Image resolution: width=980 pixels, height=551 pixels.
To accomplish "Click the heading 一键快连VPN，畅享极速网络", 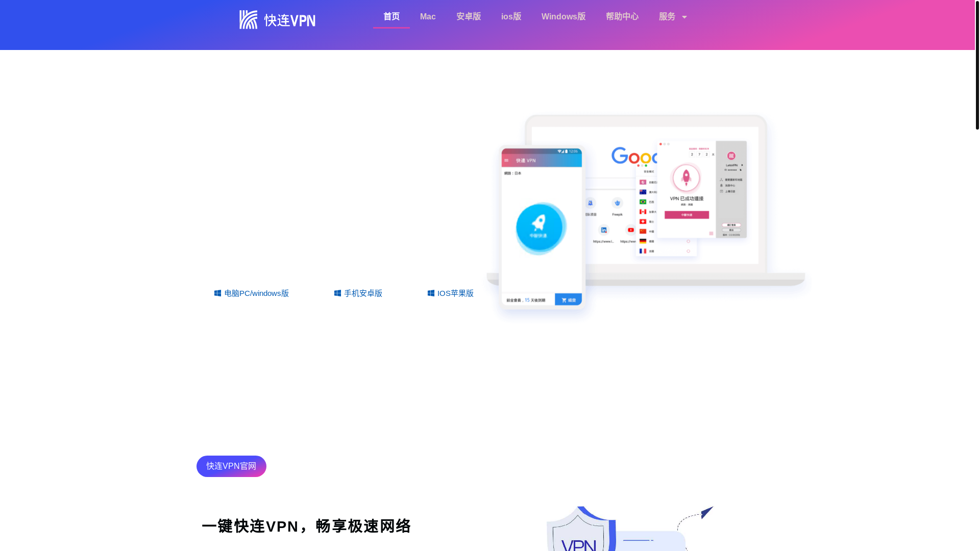I will [x=306, y=526].
